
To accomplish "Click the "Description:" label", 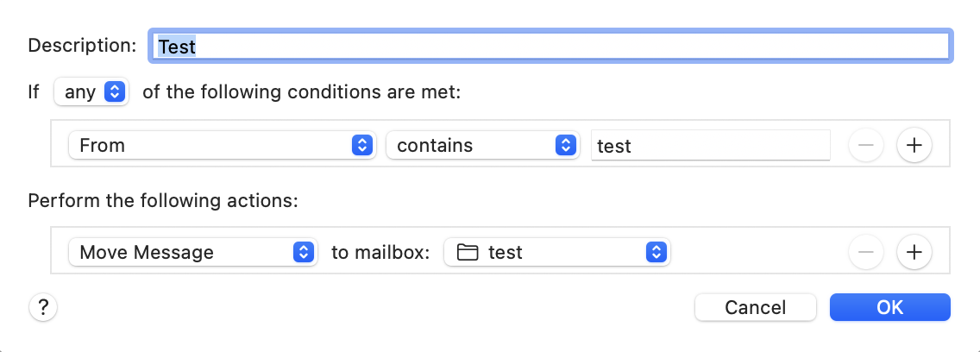I will pos(82,46).
